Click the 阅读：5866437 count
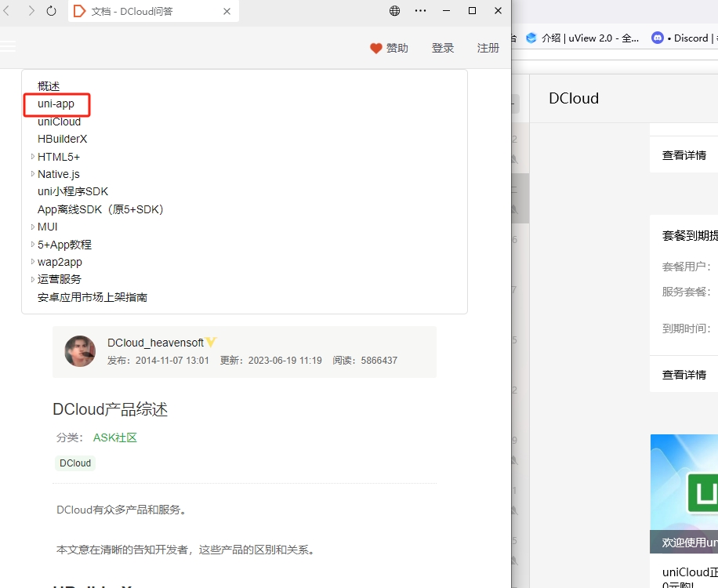 pyautogui.click(x=365, y=361)
